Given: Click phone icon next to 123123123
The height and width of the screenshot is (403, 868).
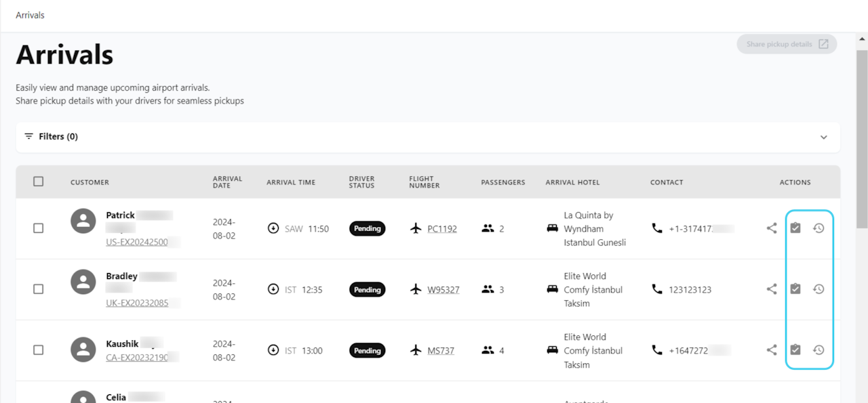Looking at the screenshot, I should (x=656, y=289).
